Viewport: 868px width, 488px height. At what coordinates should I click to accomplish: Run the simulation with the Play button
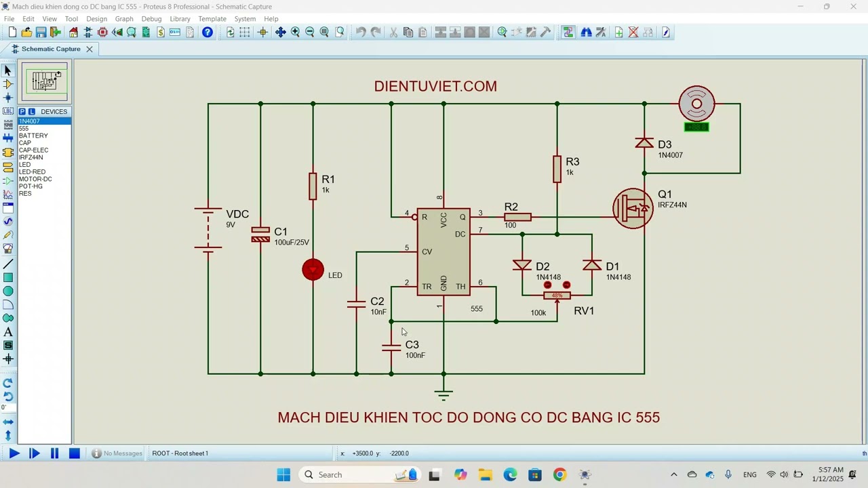point(14,453)
